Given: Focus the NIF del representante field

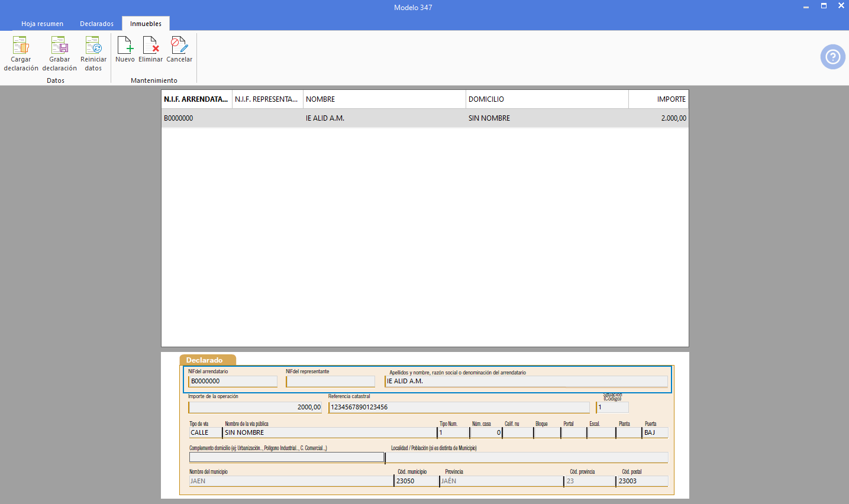Looking at the screenshot, I should click(x=330, y=382).
